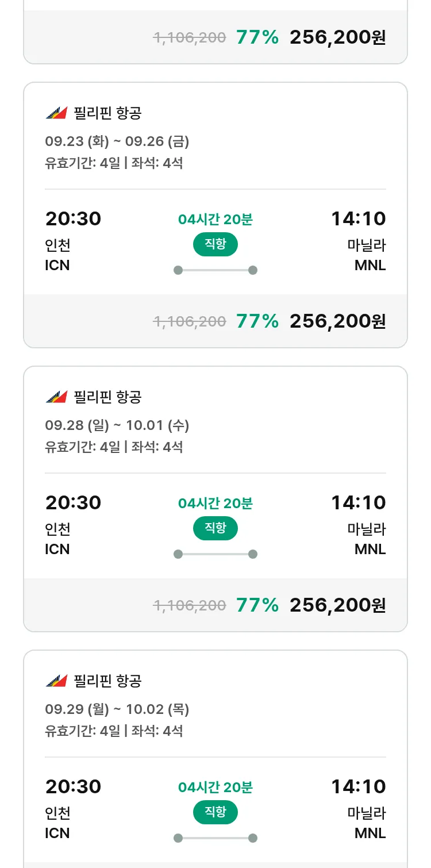Image resolution: width=431 pixels, height=868 pixels.
Task: Click route line of the 09.23 flight
Action: point(215,270)
